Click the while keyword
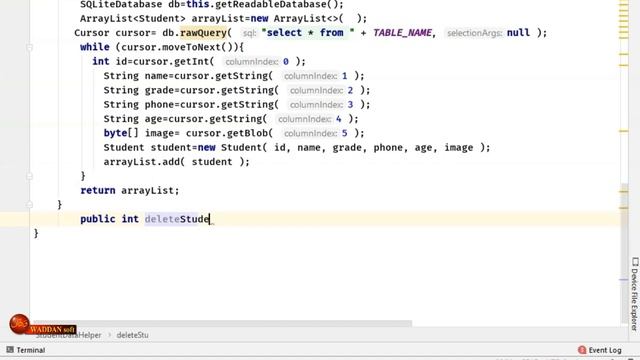 coord(95,47)
